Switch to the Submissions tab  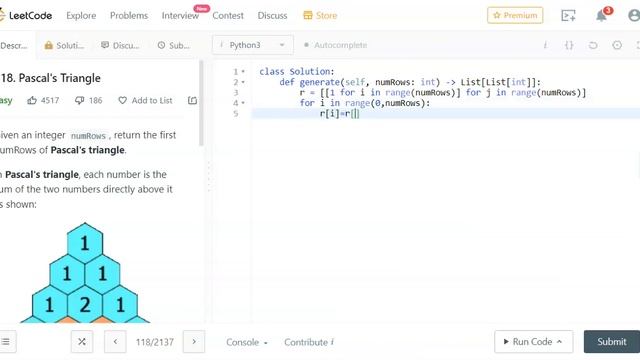coord(174,45)
